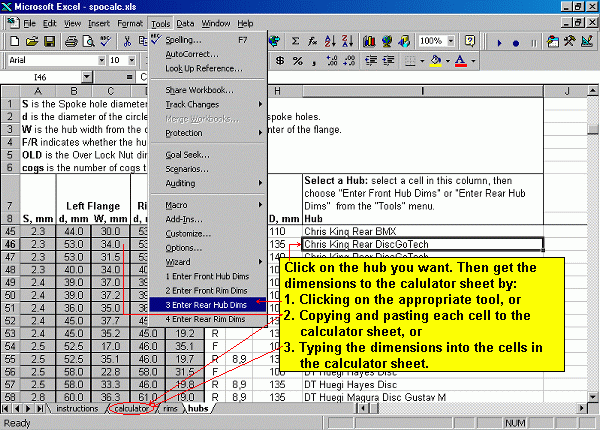Show the Drawing toolbar icon
The height and width of the screenshot is (430, 600).
(x=404, y=41)
